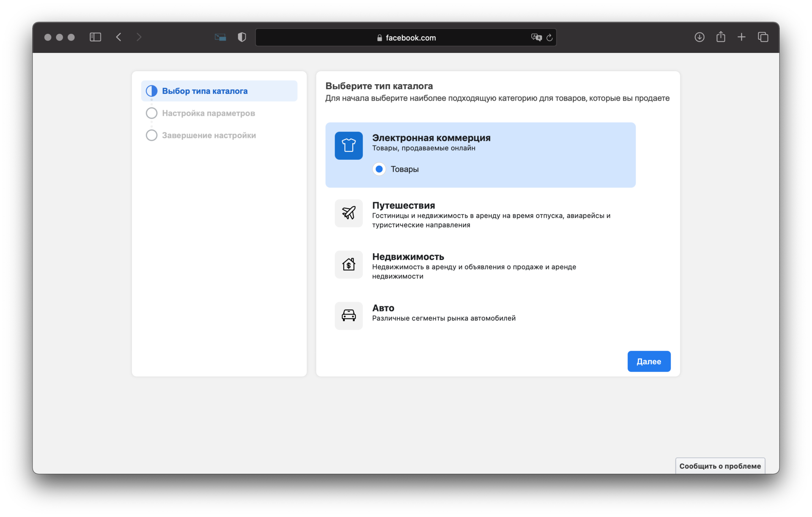Viewport: 812px width, 517px height.
Task: Click the T-shirt e-commerce catalog icon
Action: [x=348, y=145]
